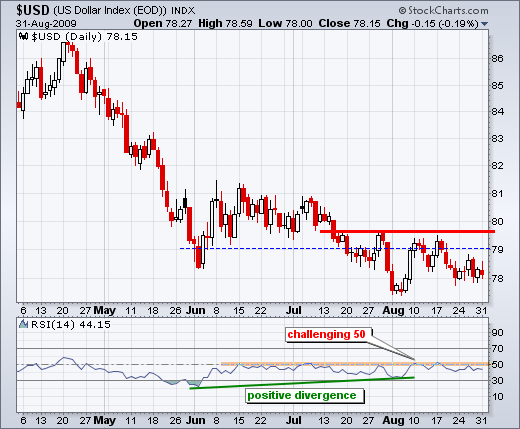This screenshot has height=429, width=520.
Task: Click Aug label under the RSI panel
Action: [394, 421]
